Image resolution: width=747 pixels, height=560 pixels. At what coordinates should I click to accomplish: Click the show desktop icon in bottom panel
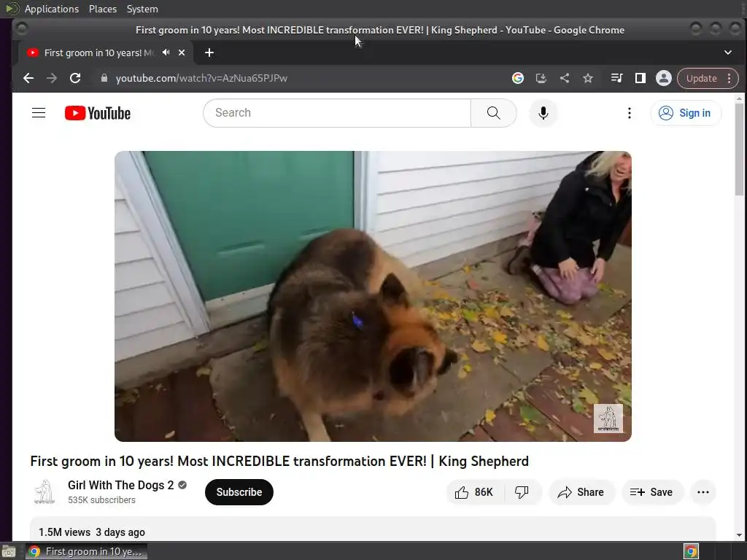pyautogui.click(x=9, y=551)
